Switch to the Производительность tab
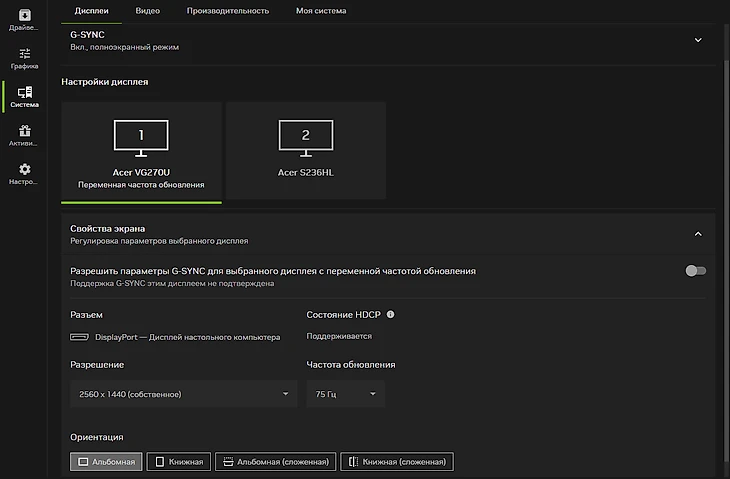730x479 pixels. point(227,11)
